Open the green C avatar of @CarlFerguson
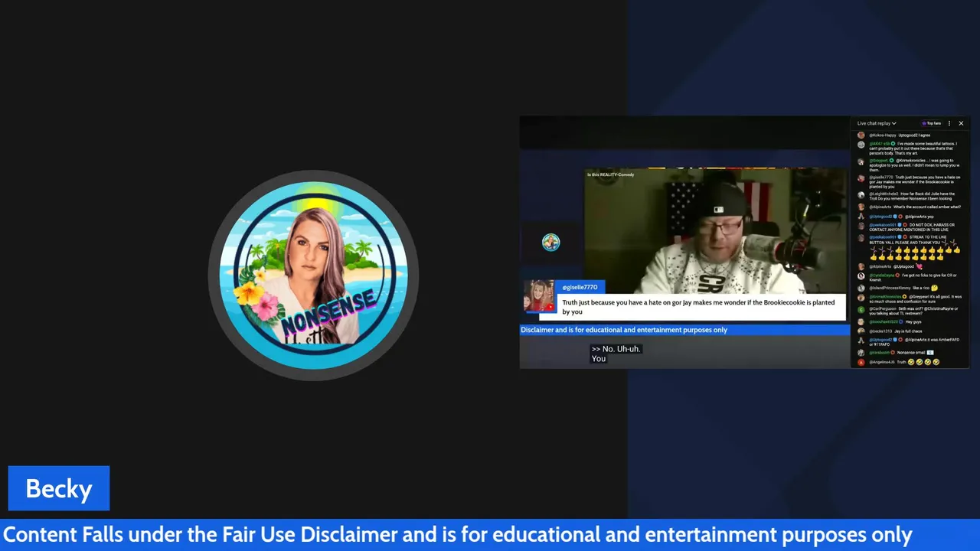This screenshot has height=551, width=980. pyautogui.click(x=861, y=310)
